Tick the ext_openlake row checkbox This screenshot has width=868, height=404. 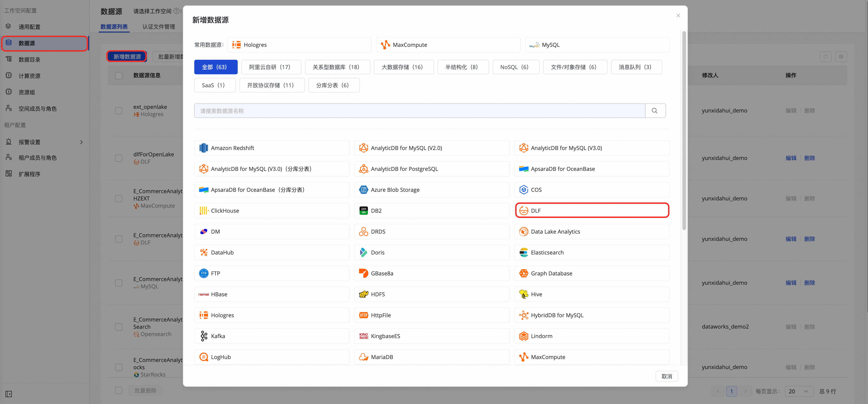119,111
